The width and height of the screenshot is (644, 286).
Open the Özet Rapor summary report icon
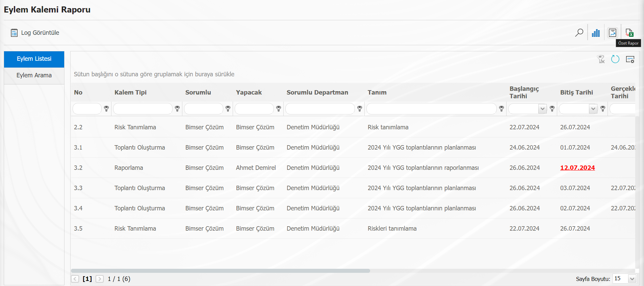pos(612,33)
